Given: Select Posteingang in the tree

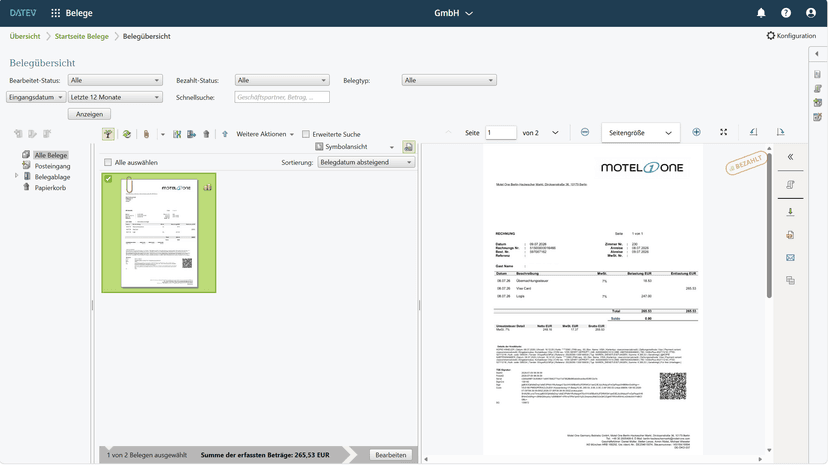Looking at the screenshot, I should click(x=52, y=166).
